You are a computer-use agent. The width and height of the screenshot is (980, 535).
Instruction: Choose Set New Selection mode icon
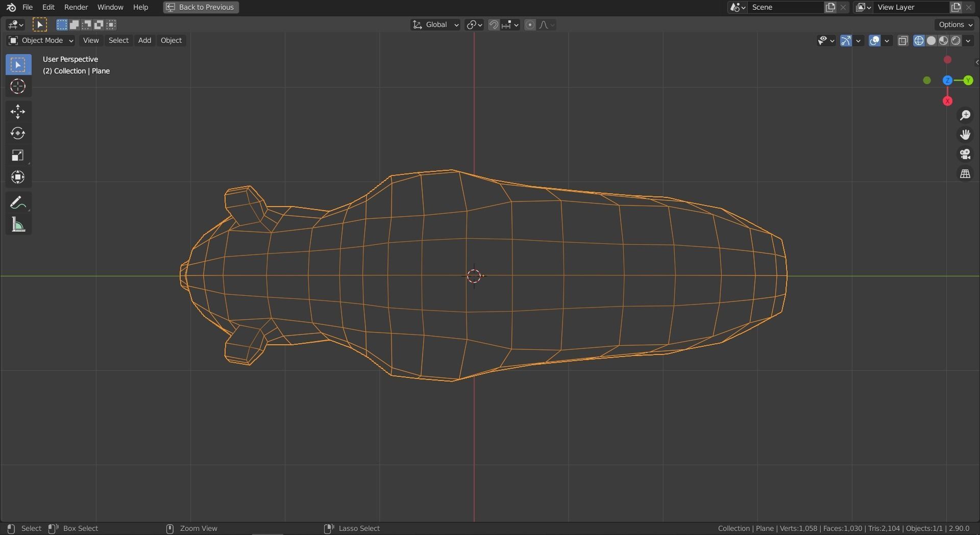tap(62, 24)
